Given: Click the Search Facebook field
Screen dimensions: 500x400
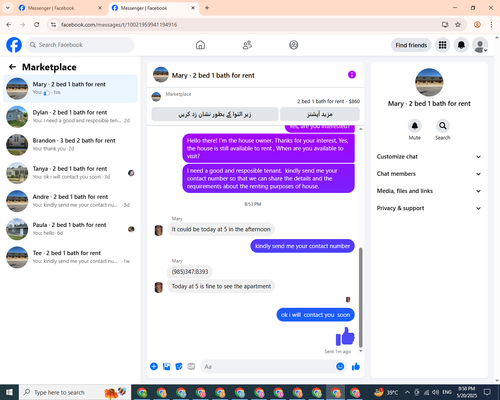Looking at the screenshot, I should [x=80, y=45].
